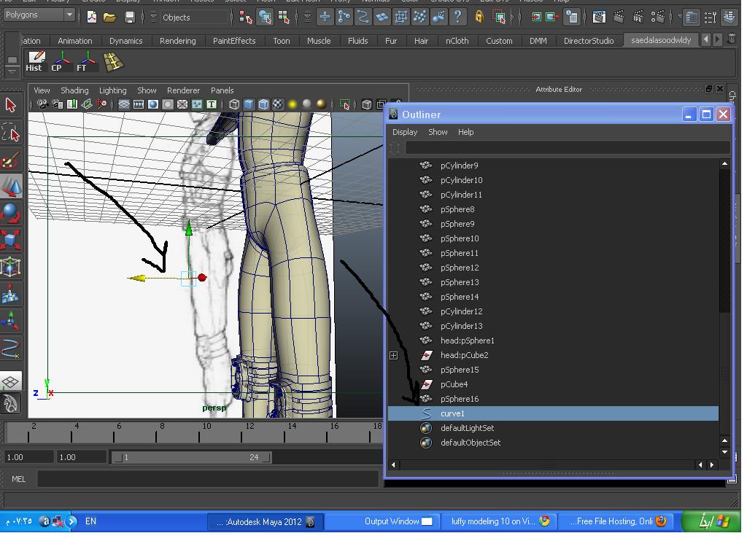Choose the Select tool arrow in toolbox
The width and height of the screenshot is (747, 560).
(10, 105)
